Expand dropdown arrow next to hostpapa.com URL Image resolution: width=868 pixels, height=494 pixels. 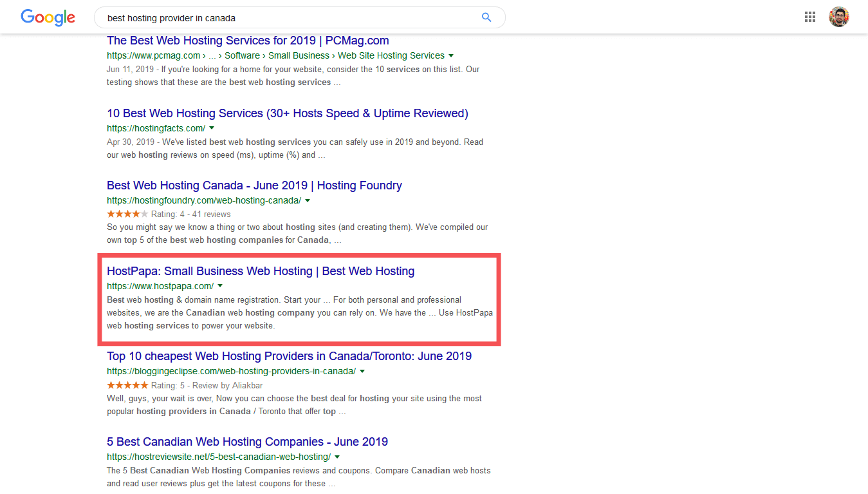220,286
